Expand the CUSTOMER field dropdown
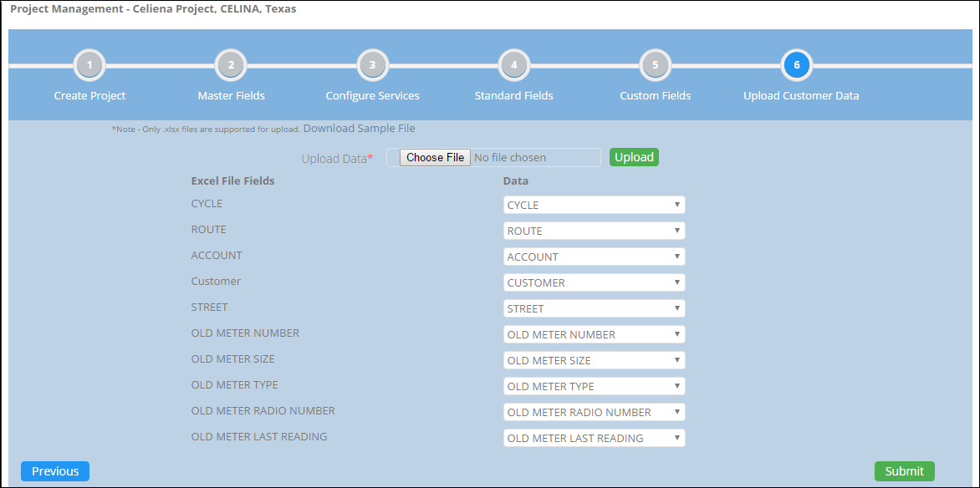 (594, 282)
